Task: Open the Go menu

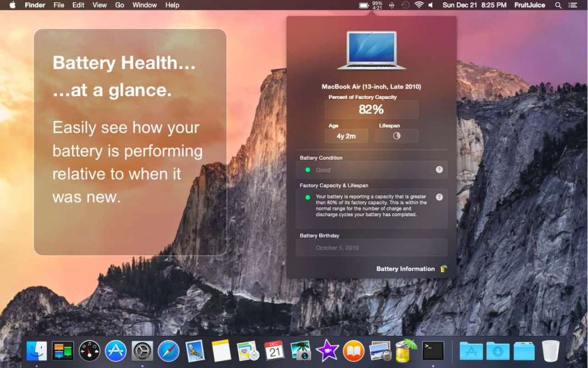Action: coord(119,5)
